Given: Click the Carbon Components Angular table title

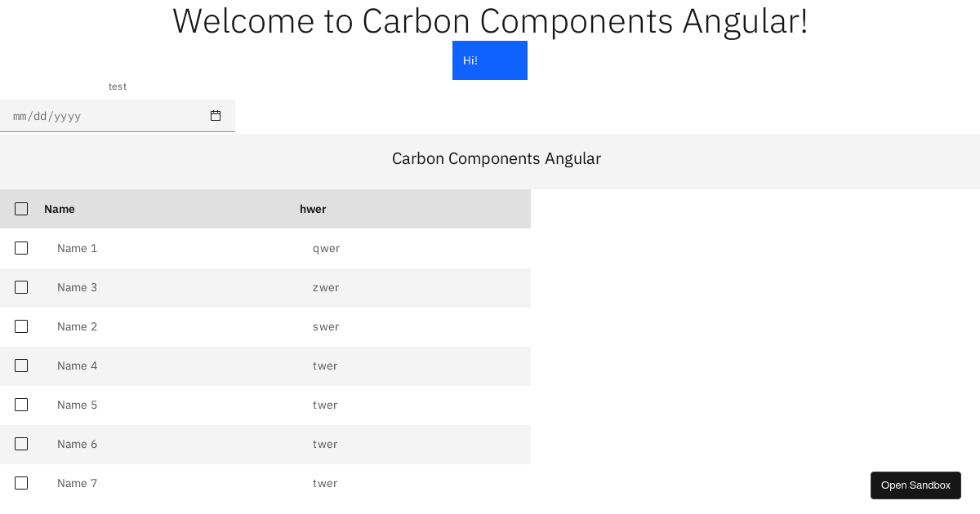Looking at the screenshot, I should click(497, 158).
